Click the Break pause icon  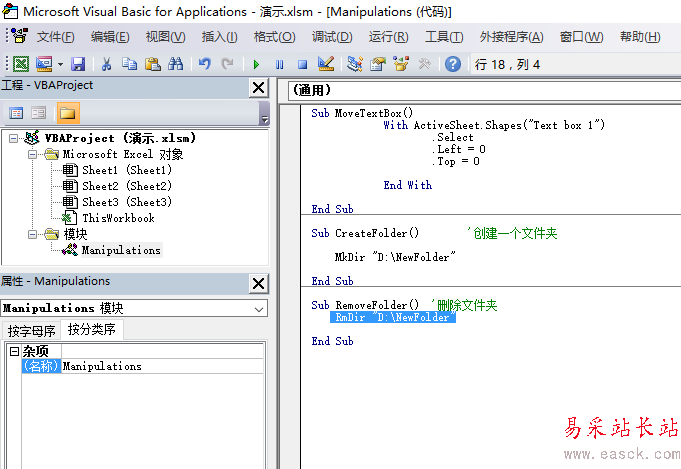tap(279, 65)
